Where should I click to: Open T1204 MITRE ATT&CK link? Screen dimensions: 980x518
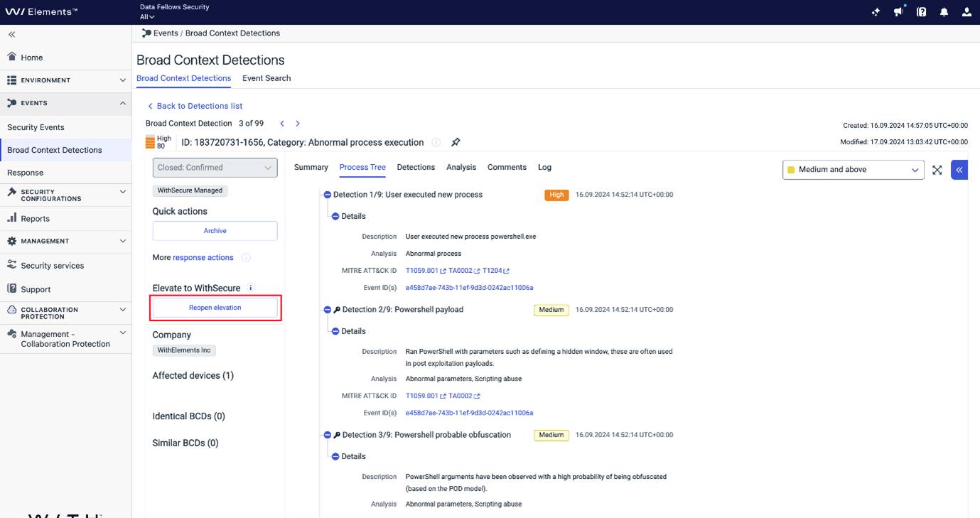pos(495,271)
